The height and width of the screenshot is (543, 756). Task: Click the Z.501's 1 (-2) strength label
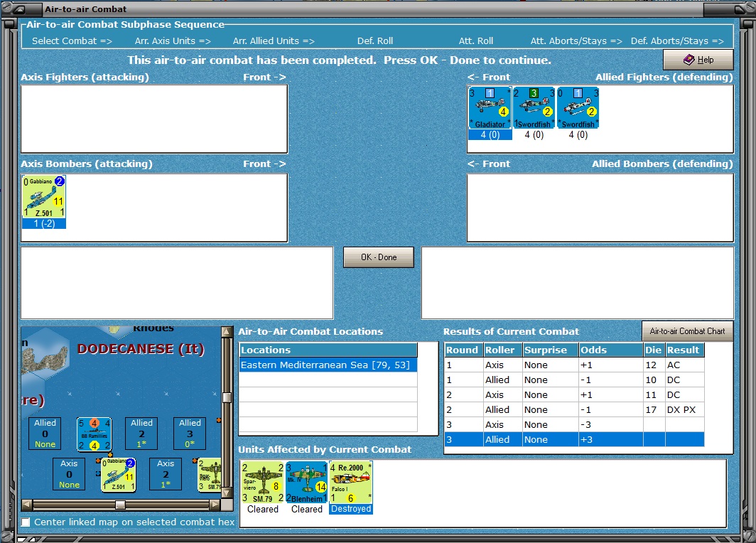[x=44, y=224]
